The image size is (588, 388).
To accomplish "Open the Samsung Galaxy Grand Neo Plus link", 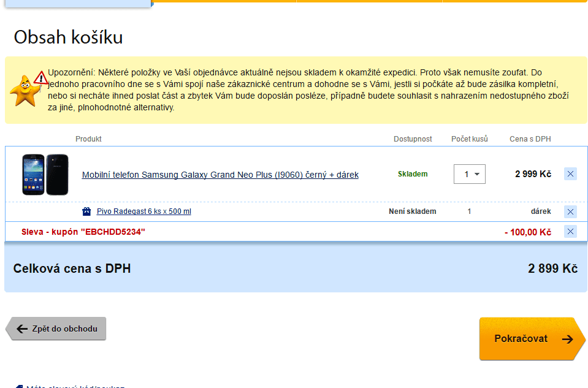I will tap(220, 175).
